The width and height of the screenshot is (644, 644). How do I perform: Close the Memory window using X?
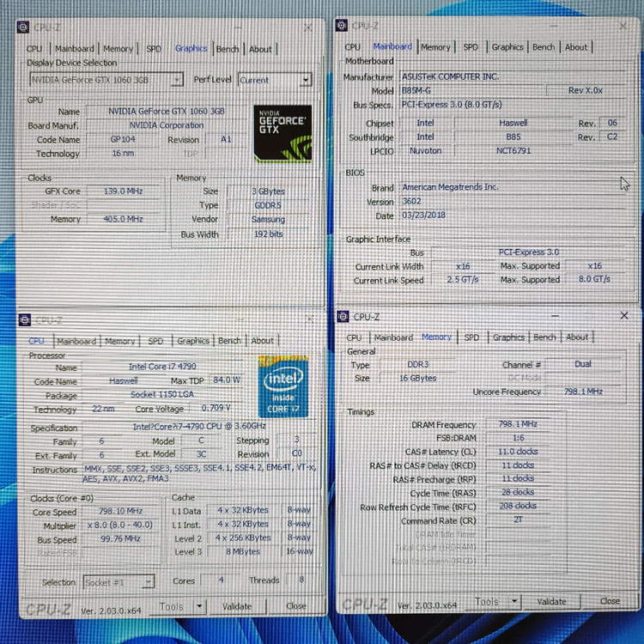(x=624, y=315)
